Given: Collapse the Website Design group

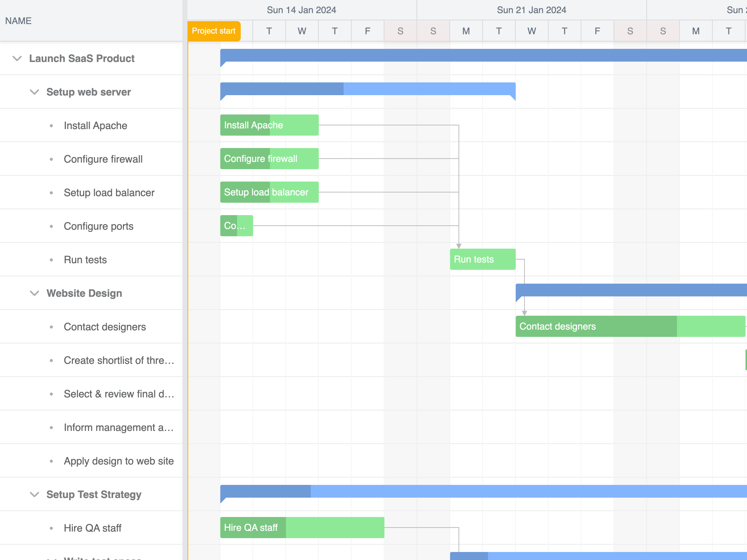Looking at the screenshot, I should tap(34, 293).
